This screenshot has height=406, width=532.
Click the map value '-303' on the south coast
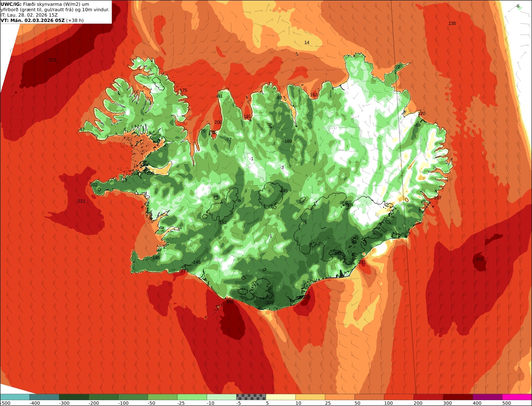click(x=269, y=303)
